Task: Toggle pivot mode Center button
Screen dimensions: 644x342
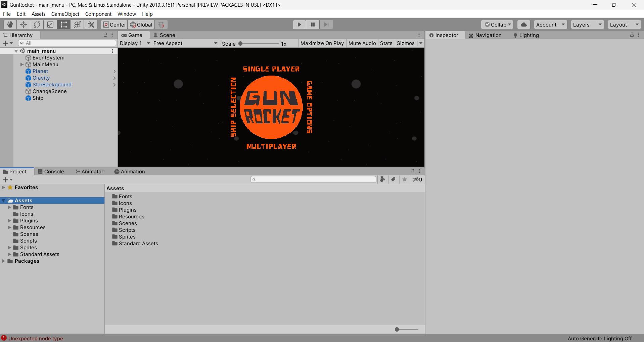Action: [114, 25]
